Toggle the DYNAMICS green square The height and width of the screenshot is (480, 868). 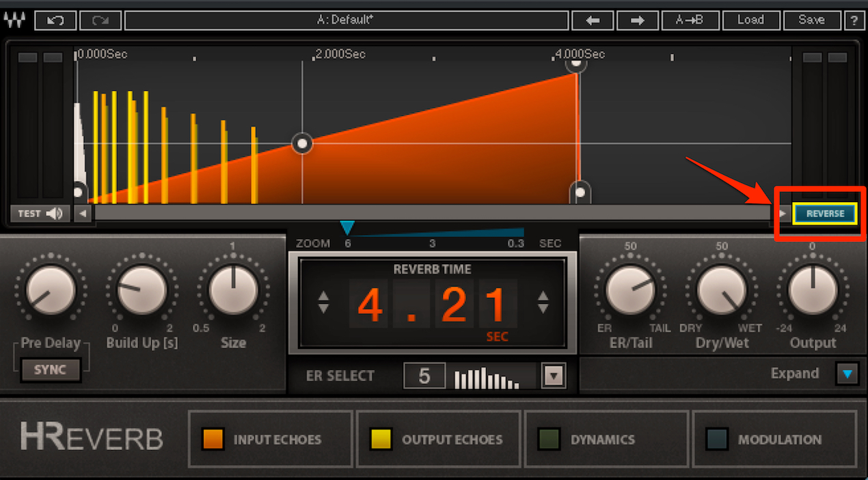coord(549,439)
